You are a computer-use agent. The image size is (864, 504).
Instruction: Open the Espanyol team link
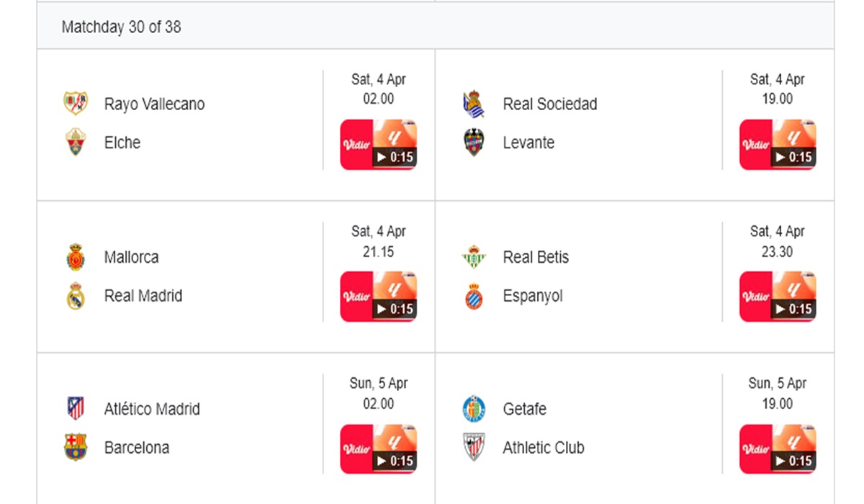[x=533, y=296]
